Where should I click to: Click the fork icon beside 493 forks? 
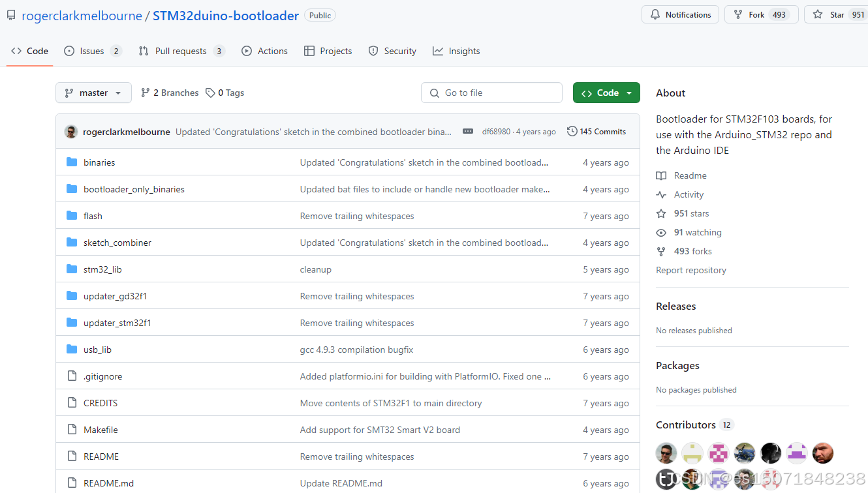point(661,251)
